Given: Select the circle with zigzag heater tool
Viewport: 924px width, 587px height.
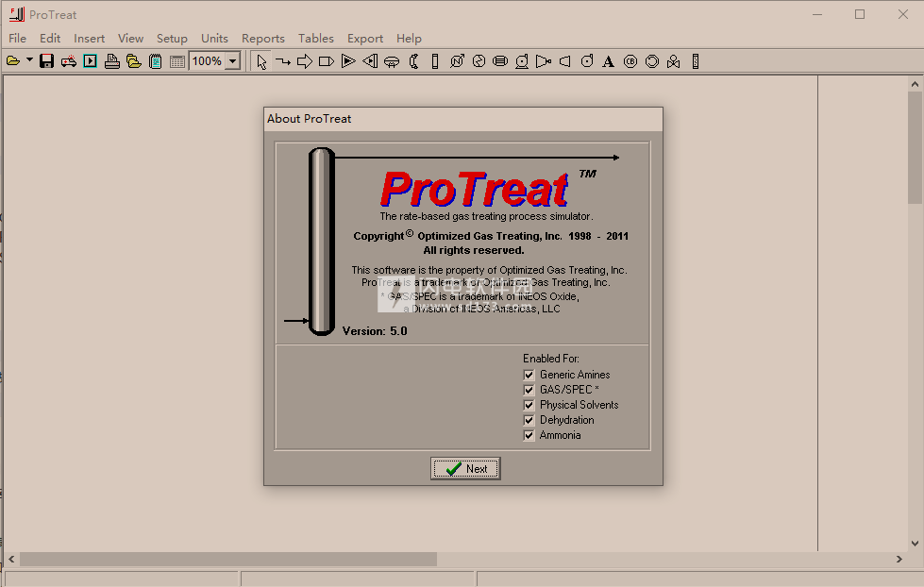Looking at the screenshot, I should (479, 61).
